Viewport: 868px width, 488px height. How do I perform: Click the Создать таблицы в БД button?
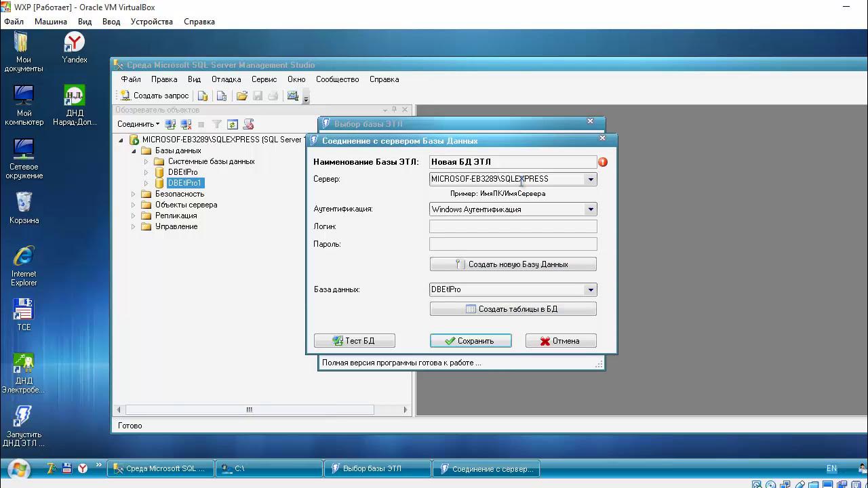coord(513,309)
